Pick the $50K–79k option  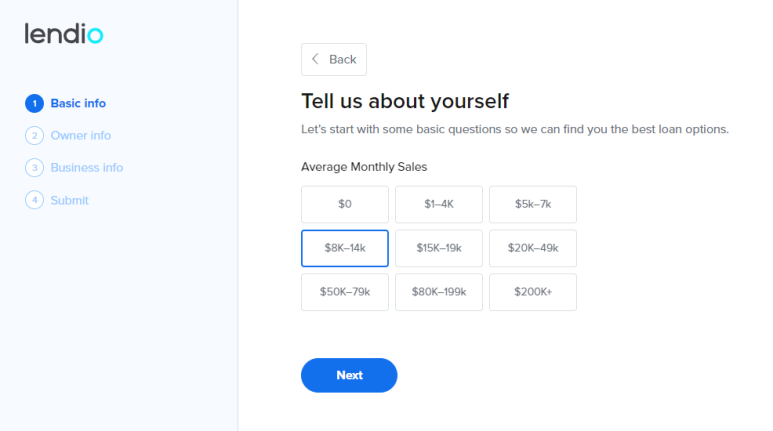(345, 292)
